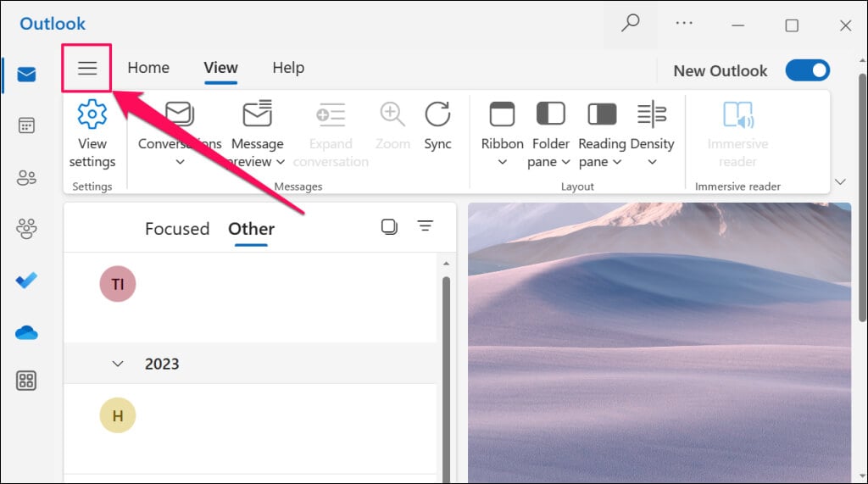Click the message list scroll-up arrow
Image resolution: width=868 pixels, height=484 pixels.
pos(446,264)
